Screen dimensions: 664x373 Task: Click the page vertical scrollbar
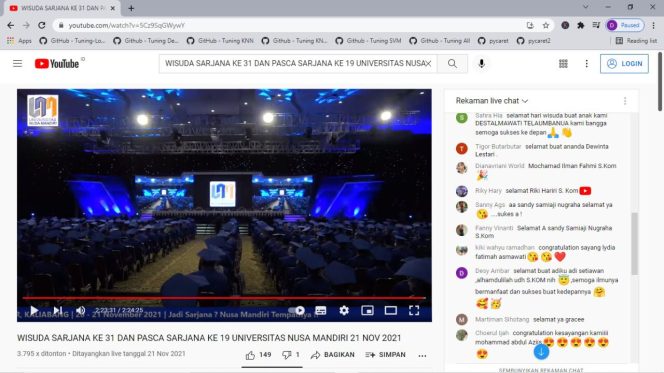[x=660, y=81]
